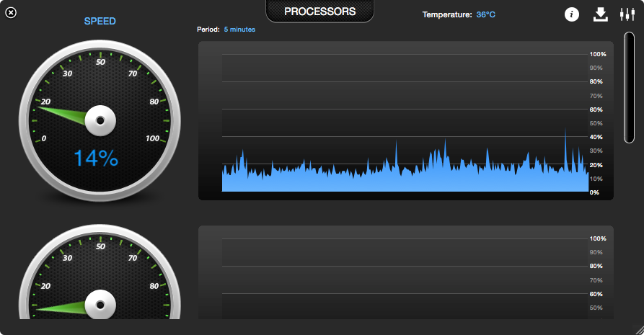Close the Processors window
The width and height of the screenshot is (644, 335).
coord(11,13)
